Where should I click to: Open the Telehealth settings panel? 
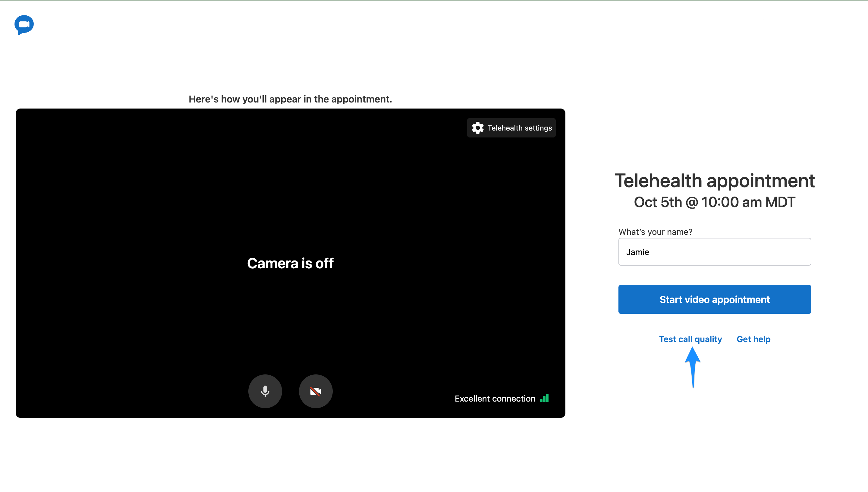click(511, 128)
